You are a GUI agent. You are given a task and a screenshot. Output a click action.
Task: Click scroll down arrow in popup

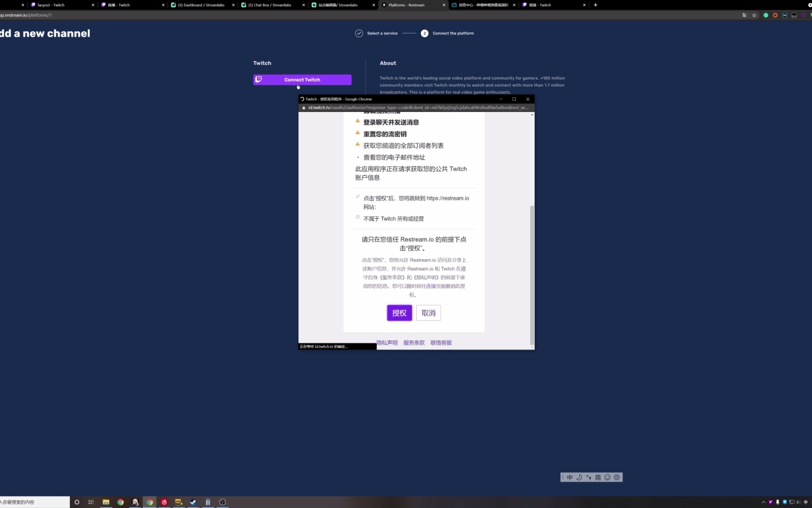click(x=532, y=347)
